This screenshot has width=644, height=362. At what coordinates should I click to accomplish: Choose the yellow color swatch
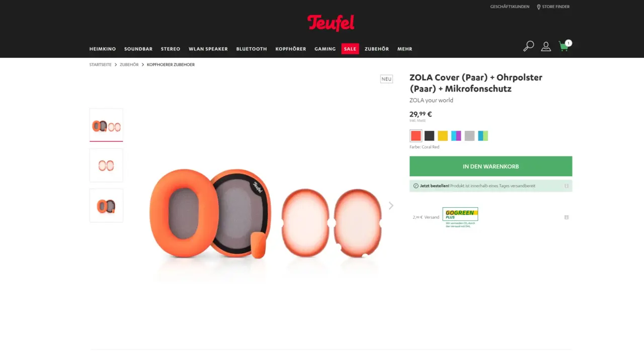pyautogui.click(x=443, y=136)
